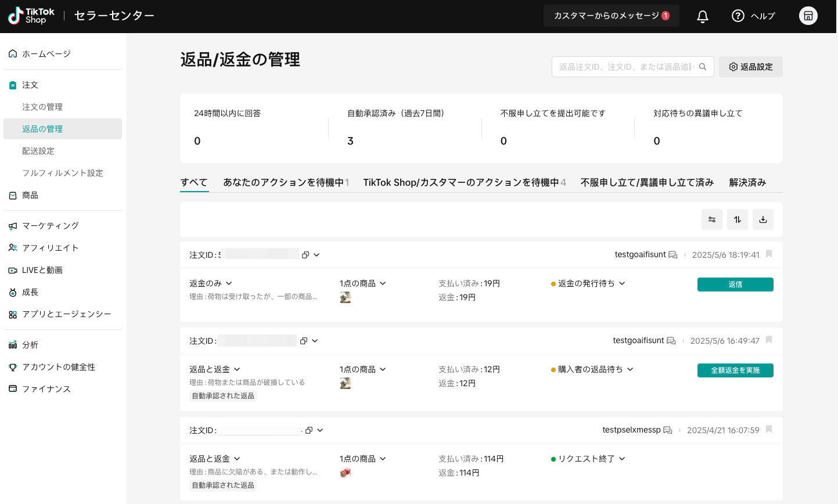The image size is (838, 504).
Task: Open 返品設定 settings
Action: point(750,67)
